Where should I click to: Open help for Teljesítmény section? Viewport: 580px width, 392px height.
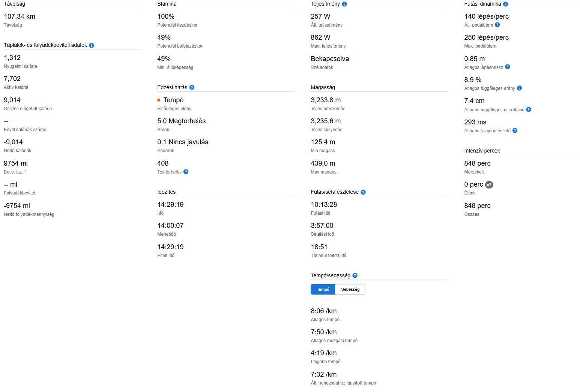pos(344,4)
